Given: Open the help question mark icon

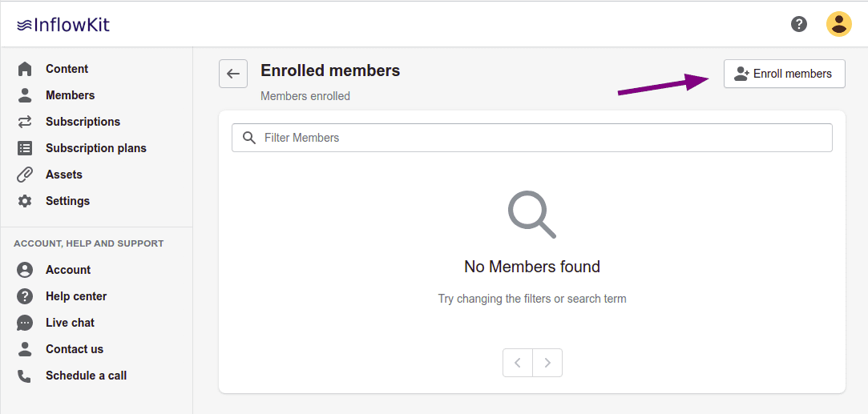Looking at the screenshot, I should 799,24.
